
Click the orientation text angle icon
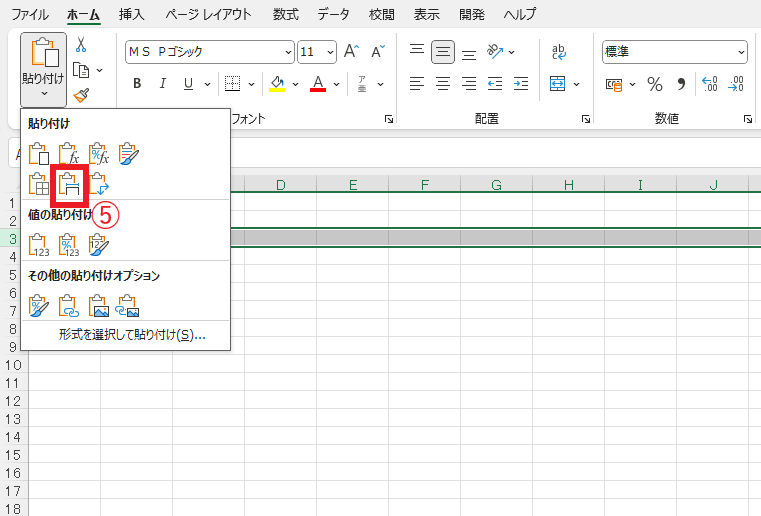coord(495,51)
